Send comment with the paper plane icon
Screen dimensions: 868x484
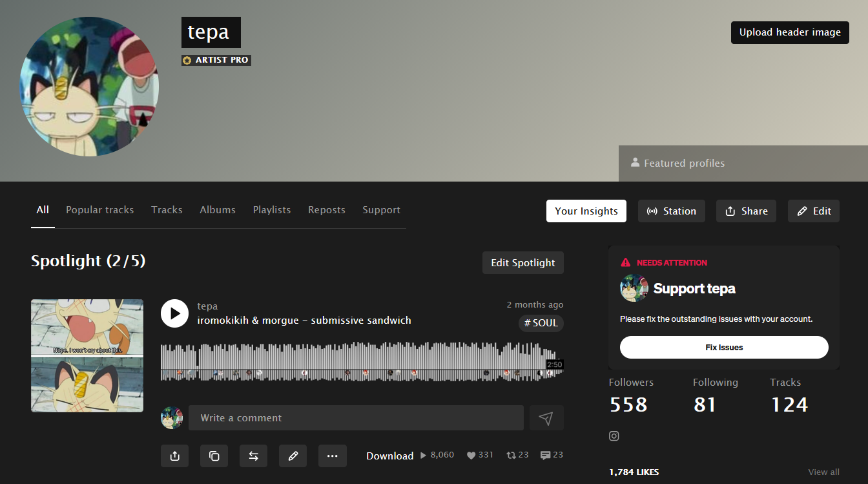tap(546, 418)
